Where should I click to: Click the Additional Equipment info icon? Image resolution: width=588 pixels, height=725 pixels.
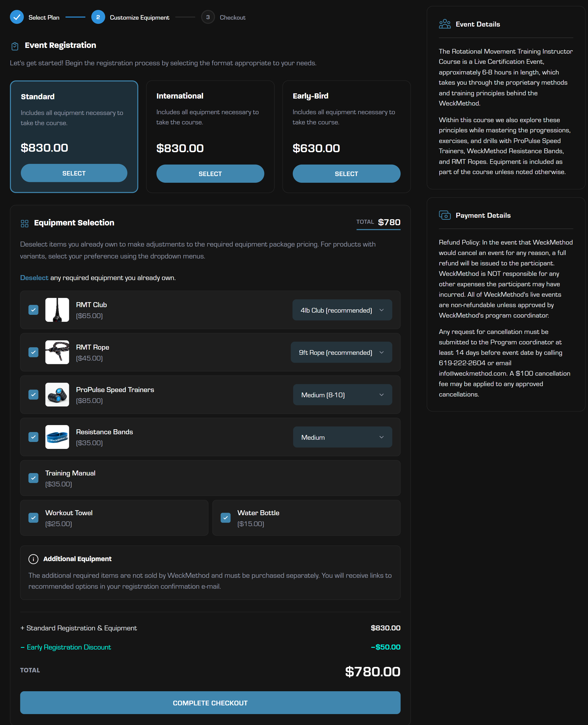click(x=33, y=559)
